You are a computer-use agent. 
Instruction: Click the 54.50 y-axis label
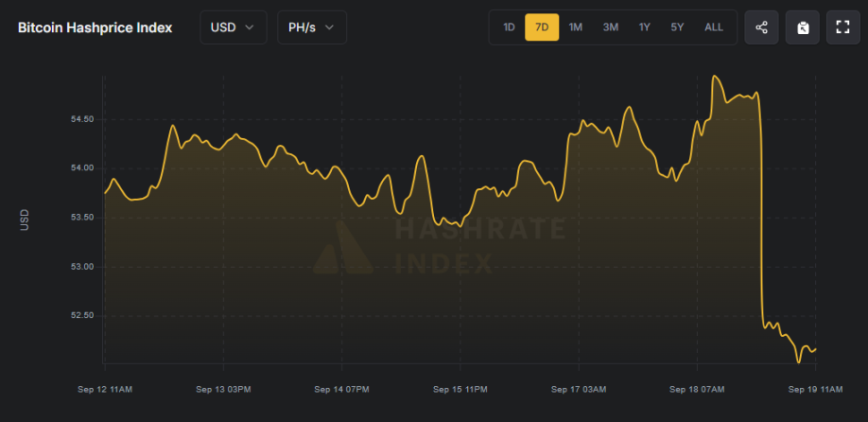[82, 119]
